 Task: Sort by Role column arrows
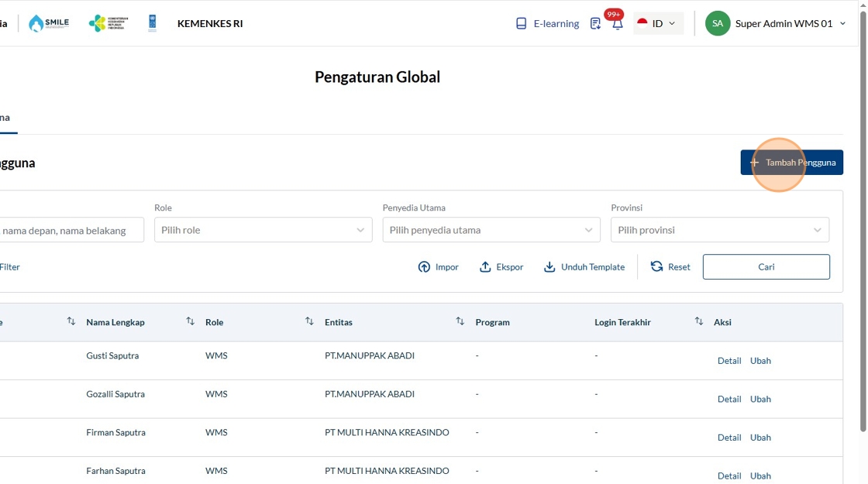coord(309,321)
